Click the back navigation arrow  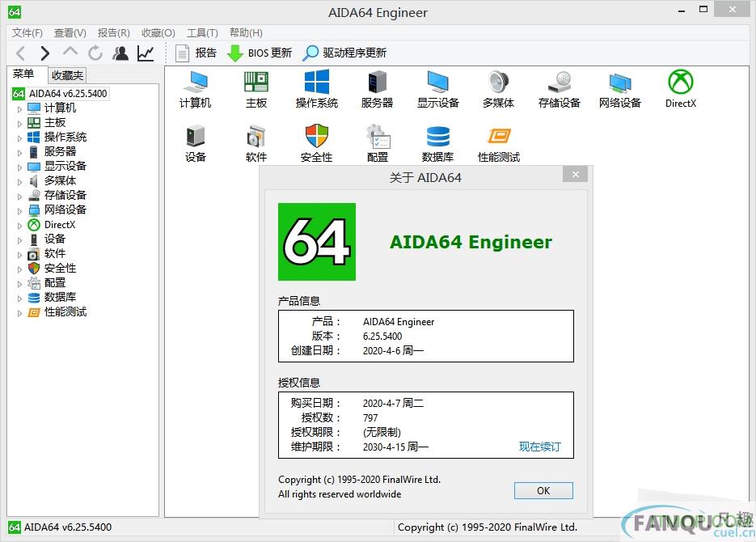point(21,53)
